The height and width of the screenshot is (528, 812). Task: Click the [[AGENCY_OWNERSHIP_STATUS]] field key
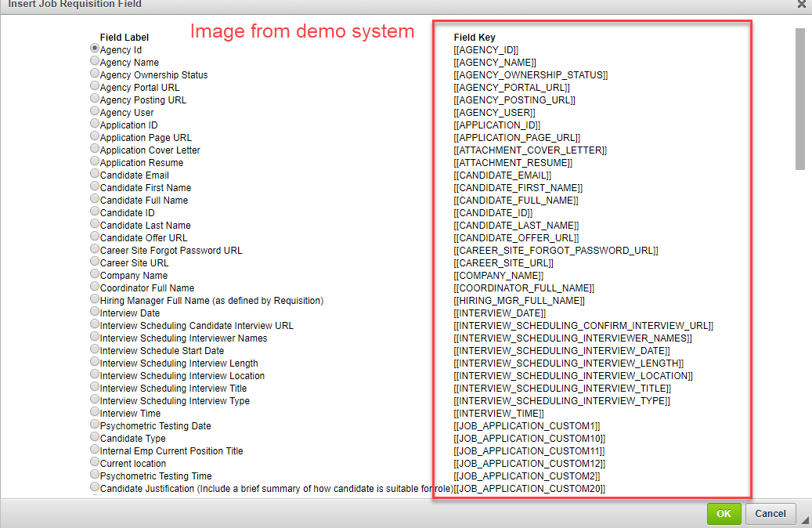click(x=531, y=75)
